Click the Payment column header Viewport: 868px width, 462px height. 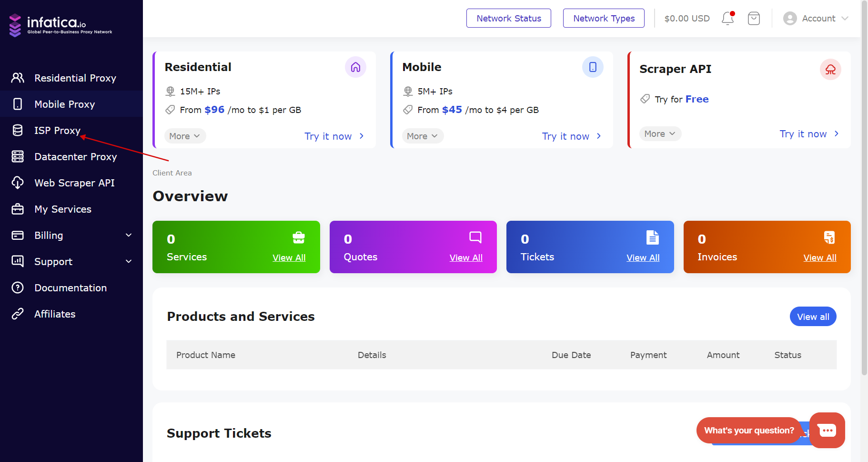tap(648, 355)
